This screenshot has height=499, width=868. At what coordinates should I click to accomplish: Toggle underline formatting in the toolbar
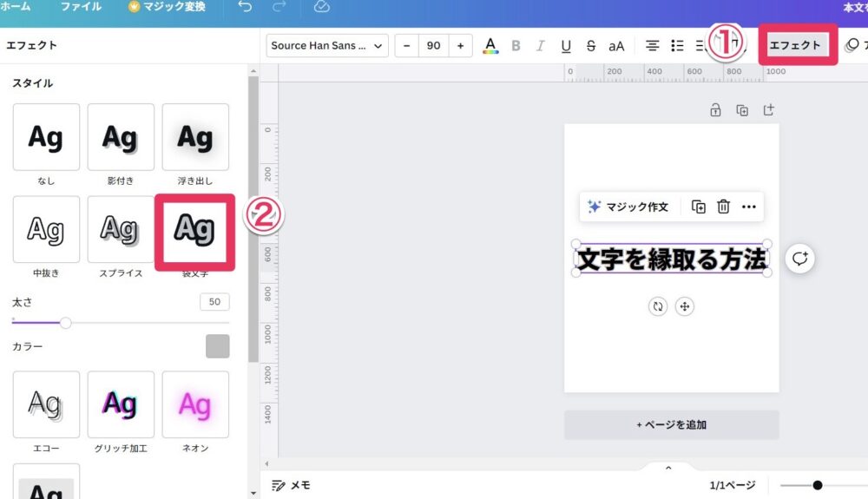(566, 46)
